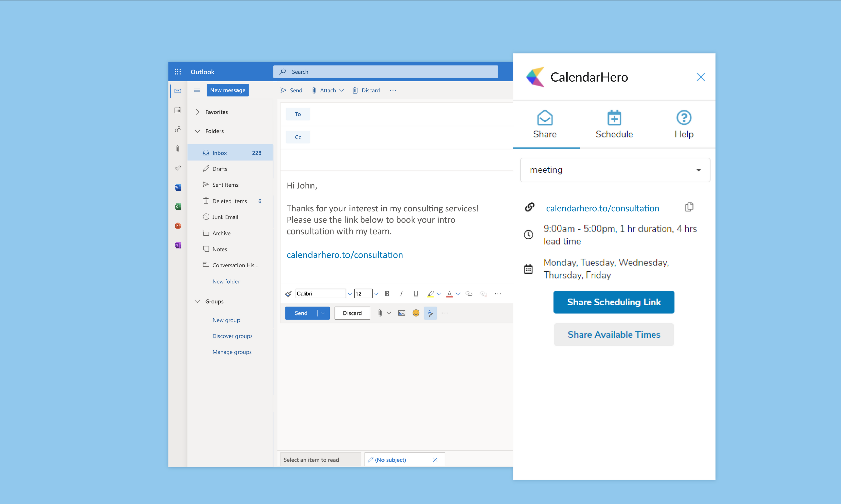Toggle bold formatting
The image size is (841, 504).
387,294
